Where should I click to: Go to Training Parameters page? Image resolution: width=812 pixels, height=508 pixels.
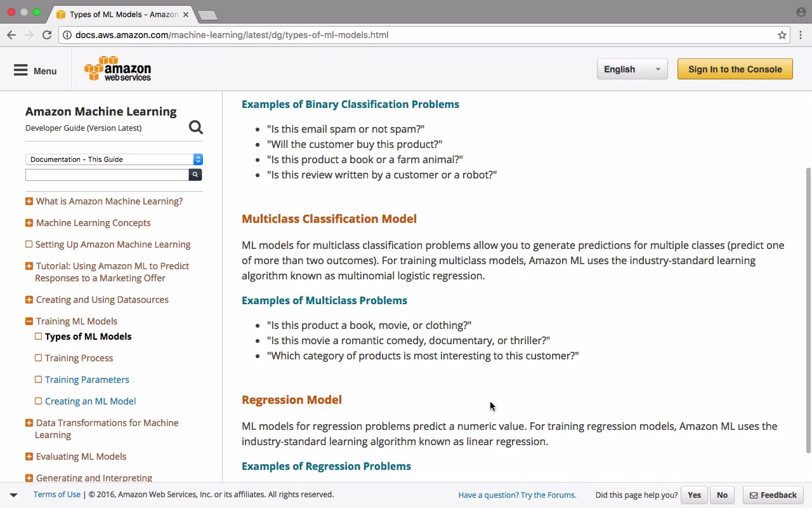[87, 380]
